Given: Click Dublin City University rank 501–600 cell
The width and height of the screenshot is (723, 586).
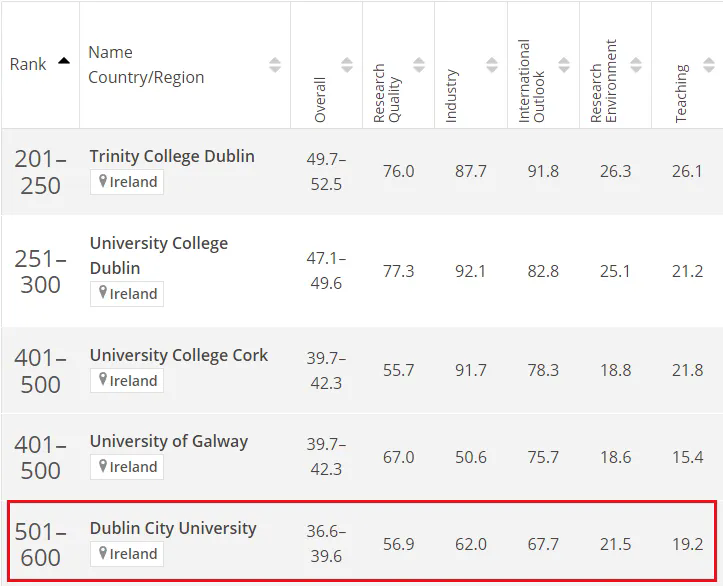Looking at the screenshot, I should pyautogui.click(x=40, y=544).
